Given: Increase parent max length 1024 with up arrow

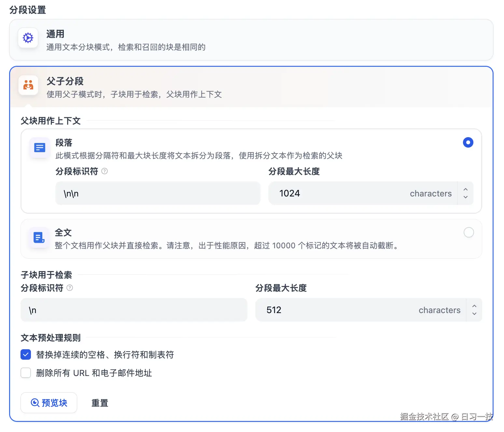Looking at the screenshot, I should click(x=466, y=189).
